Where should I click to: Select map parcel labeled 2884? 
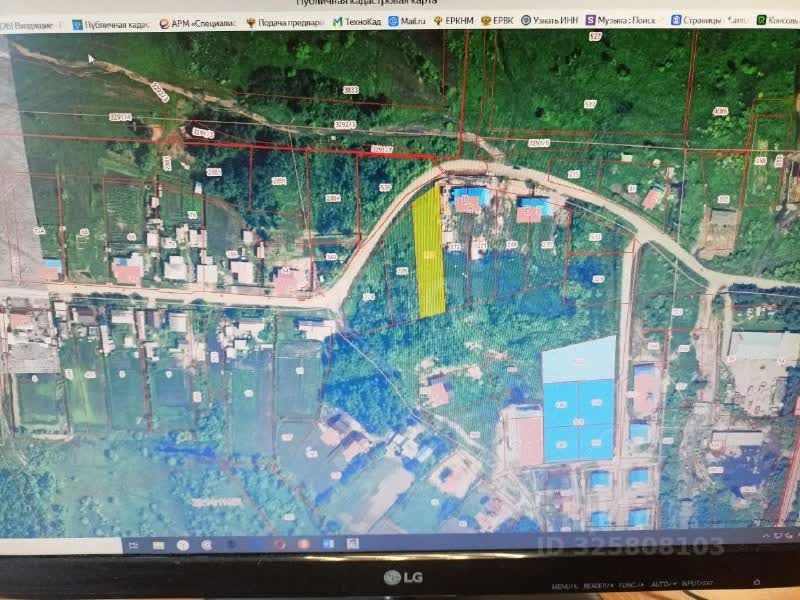point(333,198)
